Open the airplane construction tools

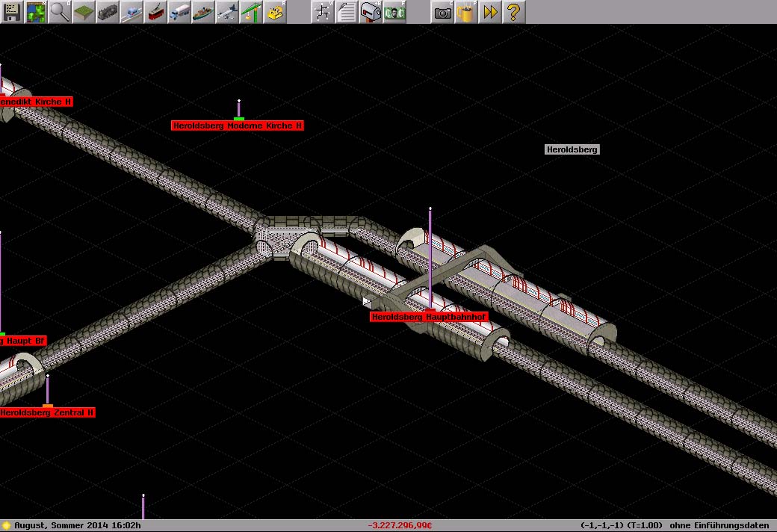[227, 12]
